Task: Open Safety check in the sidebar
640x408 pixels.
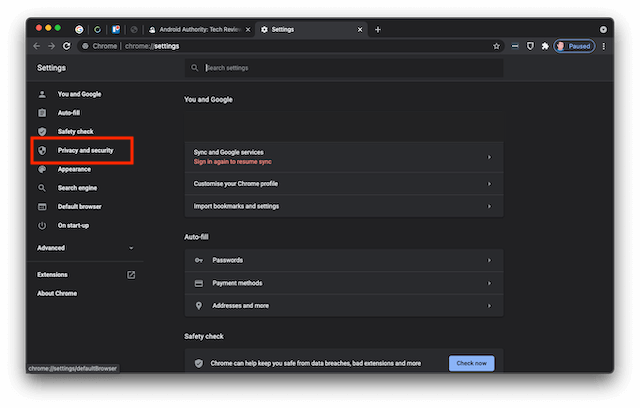Action: [76, 131]
